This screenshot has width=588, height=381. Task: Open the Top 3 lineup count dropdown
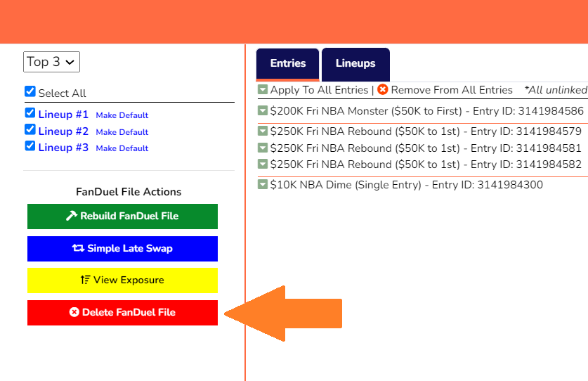(x=51, y=62)
